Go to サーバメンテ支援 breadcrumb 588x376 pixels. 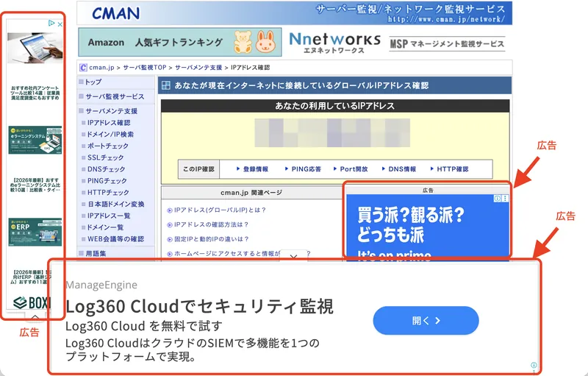pyautogui.click(x=198, y=68)
